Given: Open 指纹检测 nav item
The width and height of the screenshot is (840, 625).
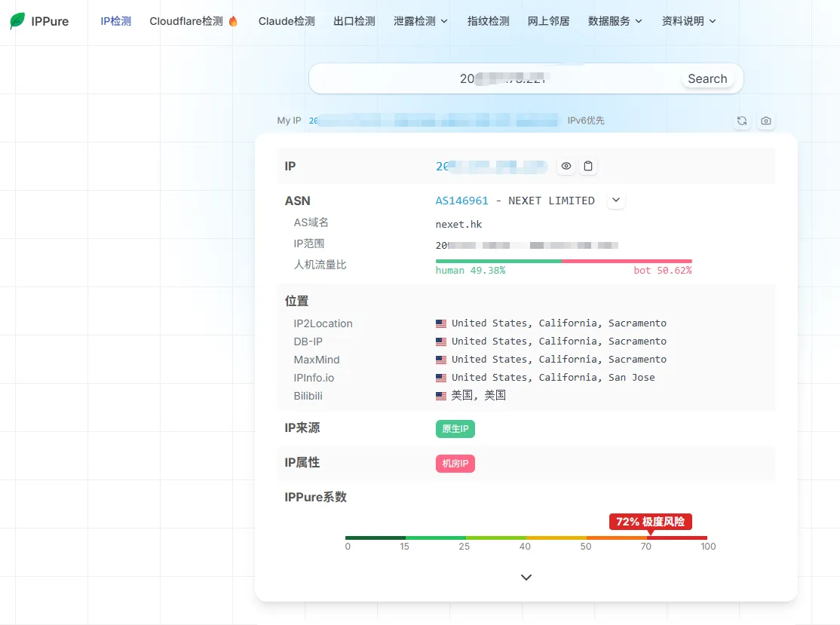Looking at the screenshot, I should pyautogui.click(x=488, y=21).
